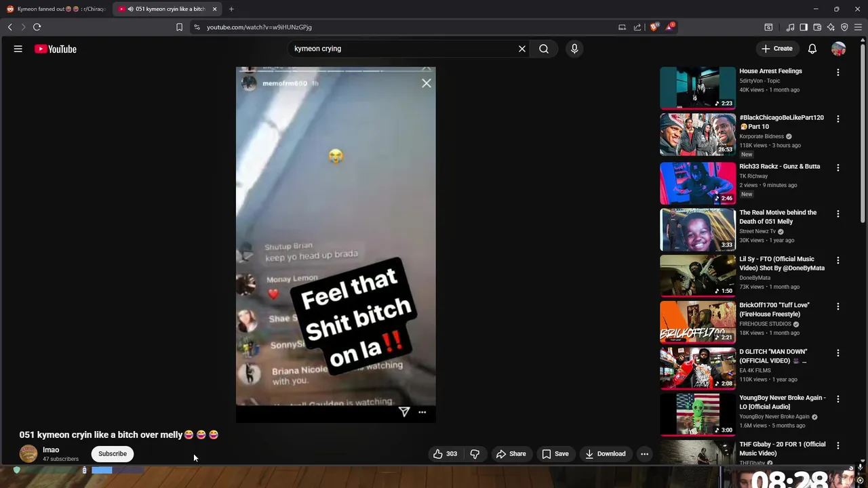Open options for BrickOff1700 Tuff Love

[x=838, y=306]
